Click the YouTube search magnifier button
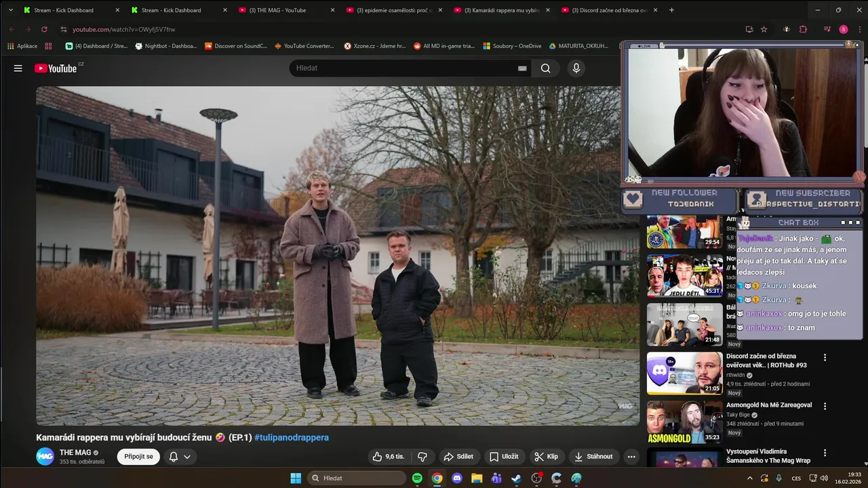The width and height of the screenshot is (868, 488). [x=546, y=68]
